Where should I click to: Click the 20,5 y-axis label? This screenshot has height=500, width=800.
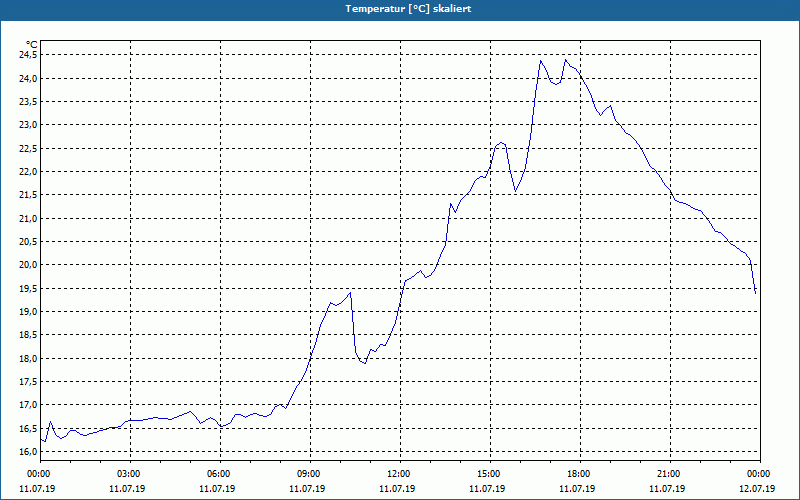pyautogui.click(x=28, y=241)
